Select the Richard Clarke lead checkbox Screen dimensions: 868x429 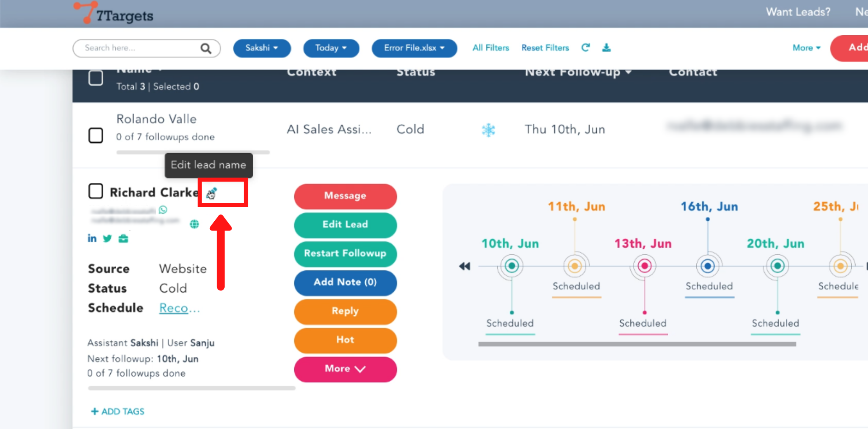click(95, 191)
